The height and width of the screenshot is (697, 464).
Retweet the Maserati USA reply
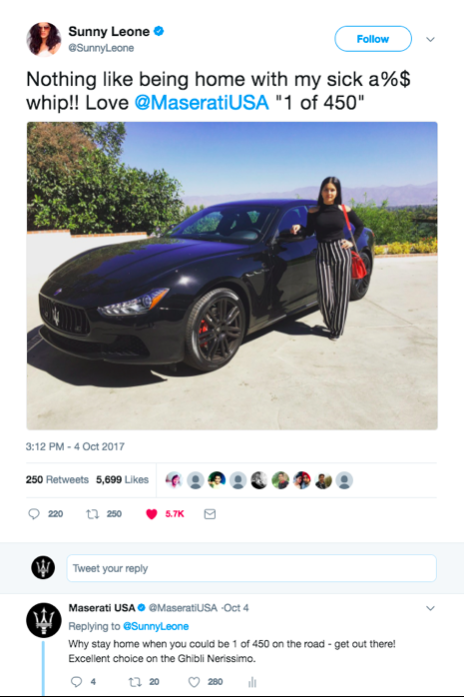(135, 681)
